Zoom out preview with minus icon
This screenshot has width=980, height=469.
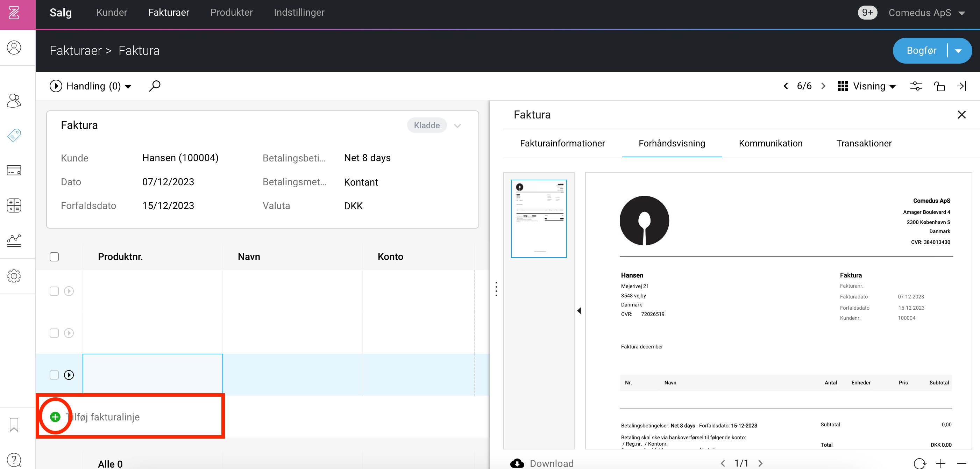(x=961, y=463)
